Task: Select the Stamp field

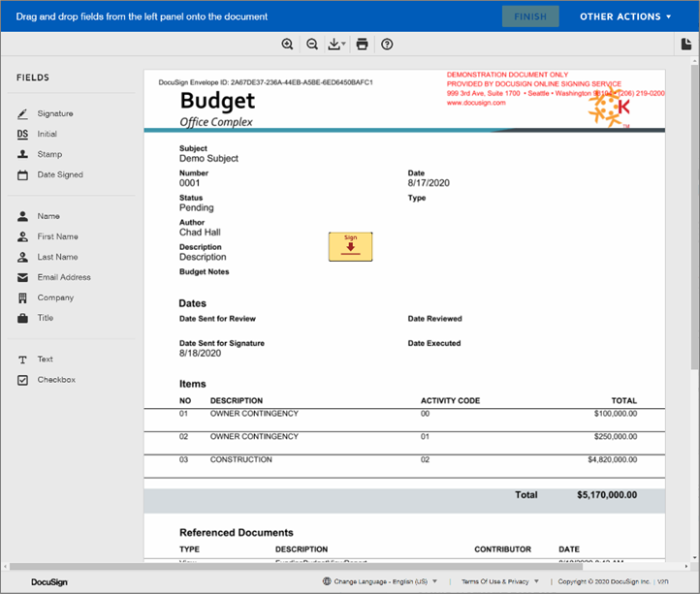Action: pyautogui.click(x=48, y=155)
